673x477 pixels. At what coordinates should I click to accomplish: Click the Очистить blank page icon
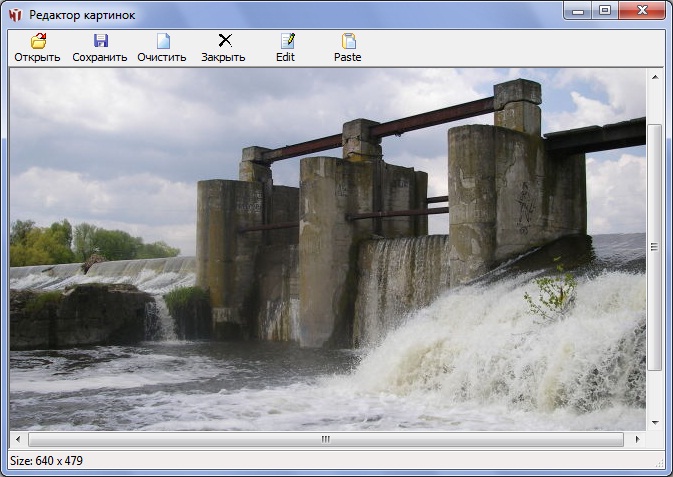pyautogui.click(x=162, y=41)
